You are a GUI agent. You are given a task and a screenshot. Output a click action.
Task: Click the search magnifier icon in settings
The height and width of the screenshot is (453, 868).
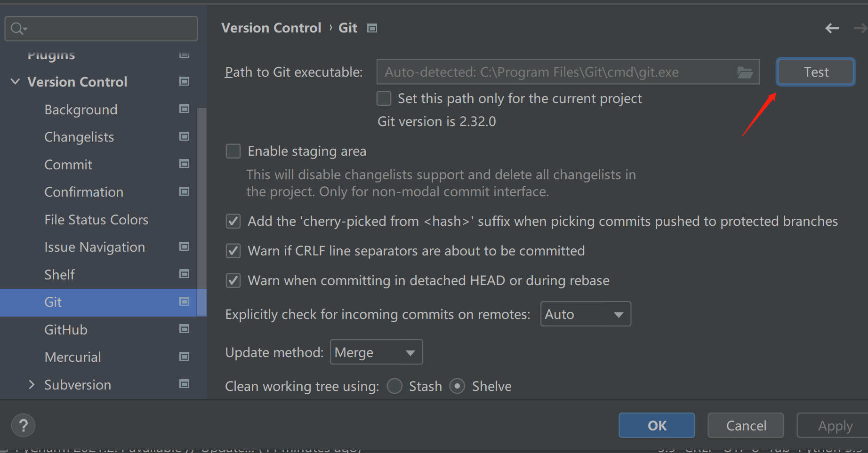[18, 29]
